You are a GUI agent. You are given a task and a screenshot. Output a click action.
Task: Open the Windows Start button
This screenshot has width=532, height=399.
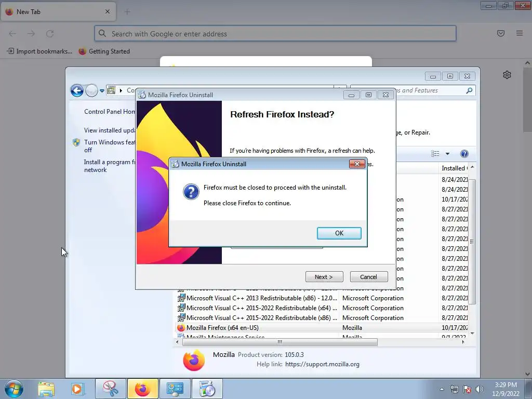tap(14, 389)
